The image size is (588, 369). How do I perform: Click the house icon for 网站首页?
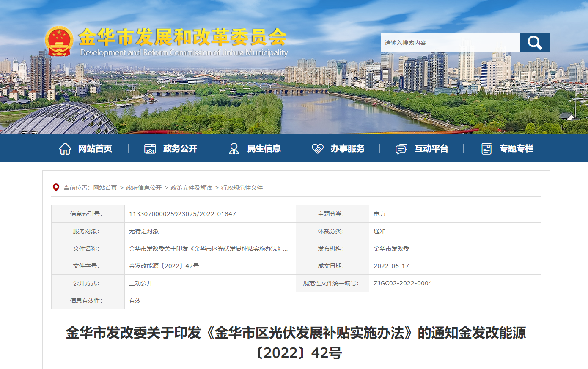pyautogui.click(x=65, y=149)
